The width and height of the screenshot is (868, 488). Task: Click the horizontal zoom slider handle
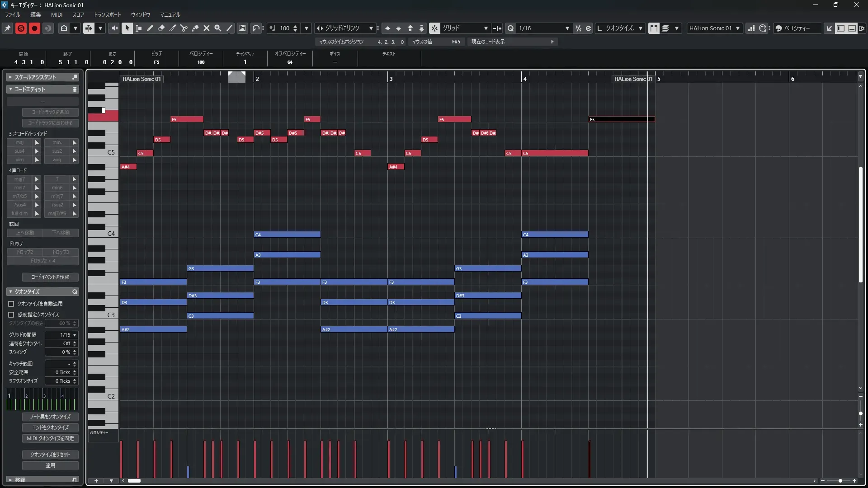click(840, 481)
